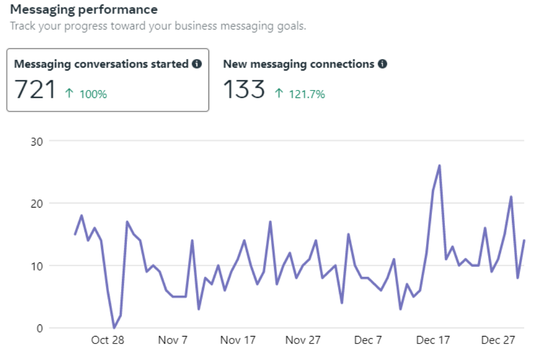Click the Nov 27 axis label
This screenshot has width=540, height=364.
pyautogui.click(x=303, y=340)
